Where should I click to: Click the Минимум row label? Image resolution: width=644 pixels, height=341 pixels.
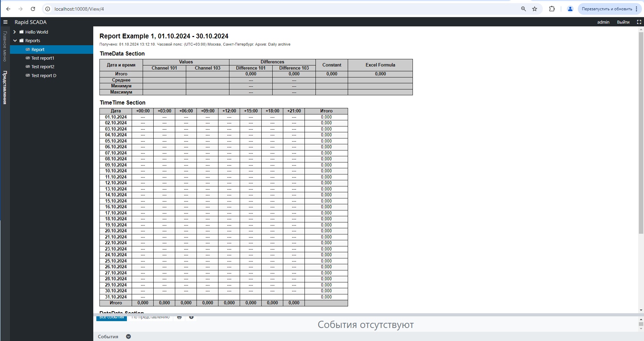[x=121, y=86]
